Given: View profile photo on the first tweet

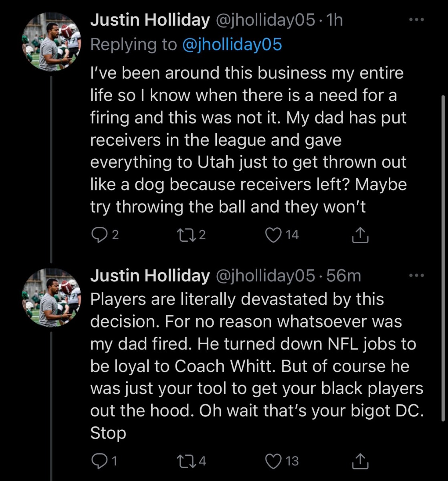Looking at the screenshot, I should pos(51,42).
